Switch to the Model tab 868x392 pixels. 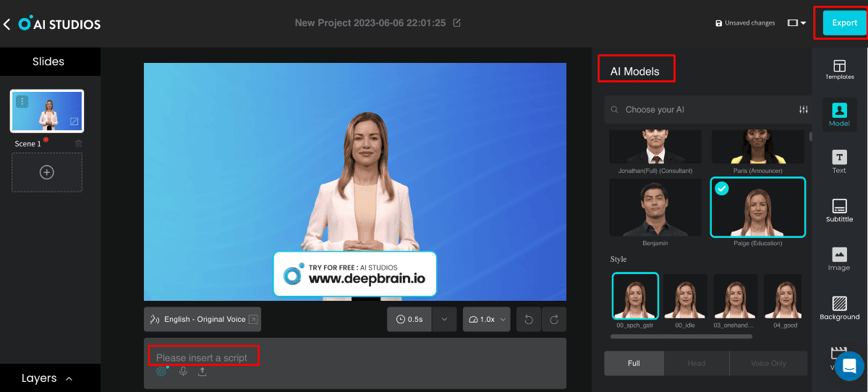tap(839, 114)
